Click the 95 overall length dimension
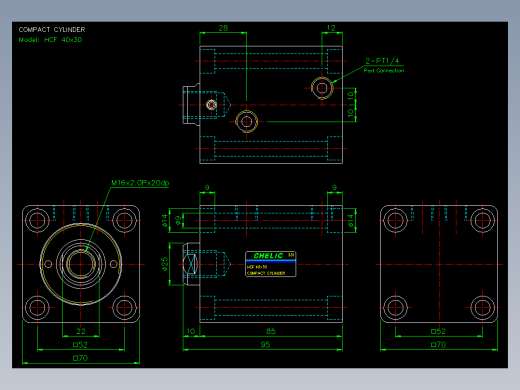Screen dimensions: 520x390 (x=265, y=345)
